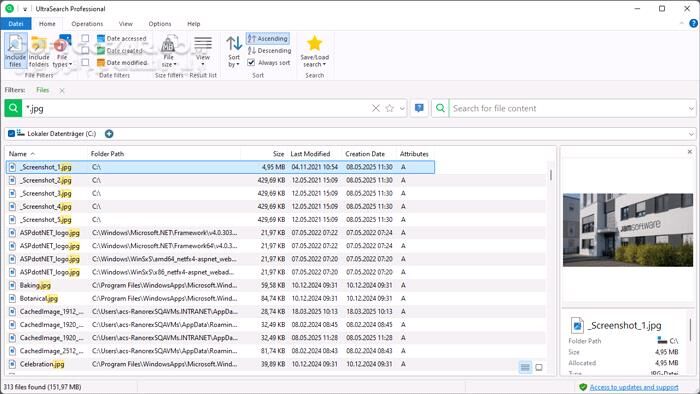Viewport: 700px width, 394px height.
Task: Switch to the Options tab
Action: 160,24
